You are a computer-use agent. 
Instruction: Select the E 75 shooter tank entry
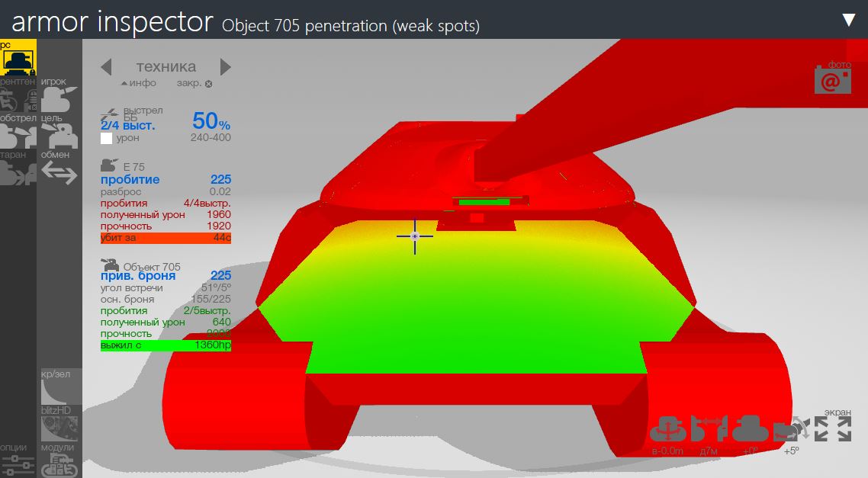[x=123, y=166]
